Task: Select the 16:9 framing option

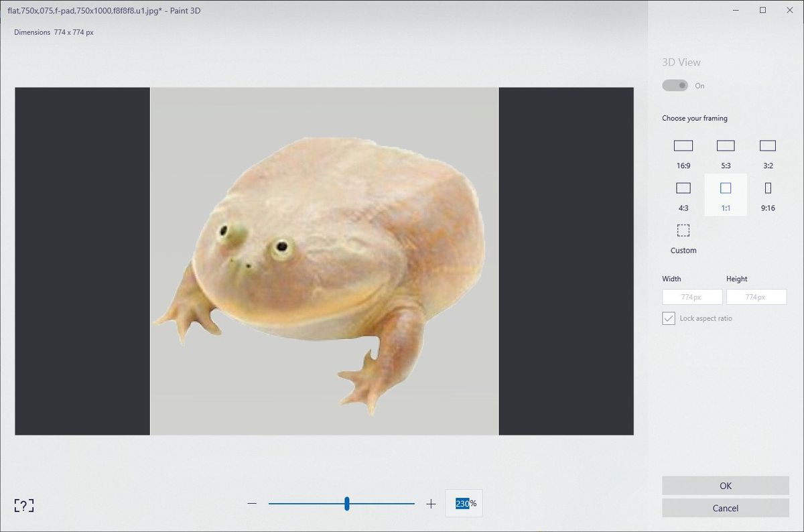Action: 683,145
